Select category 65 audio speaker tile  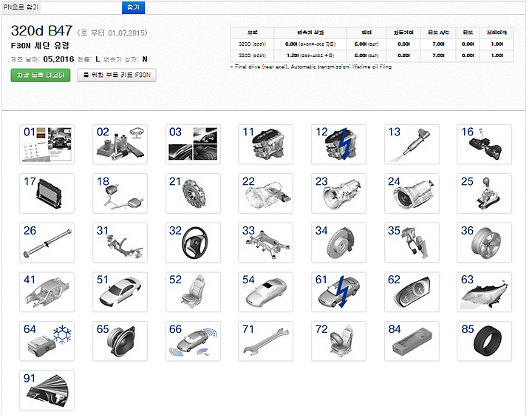coord(120,341)
